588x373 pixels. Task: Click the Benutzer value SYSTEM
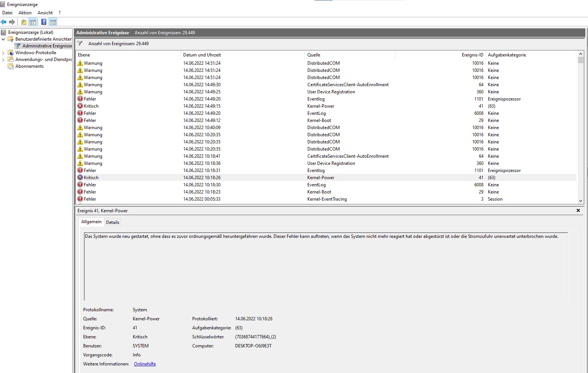pyautogui.click(x=141, y=346)
